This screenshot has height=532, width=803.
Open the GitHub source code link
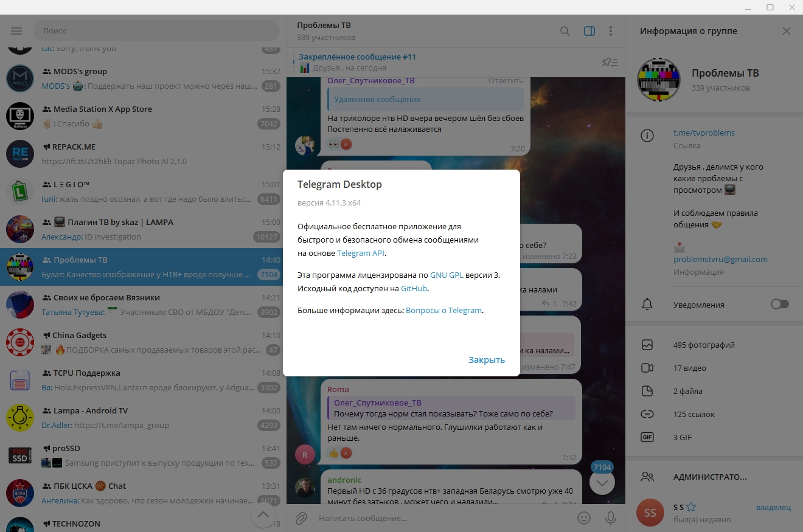[x=414, y=288]
